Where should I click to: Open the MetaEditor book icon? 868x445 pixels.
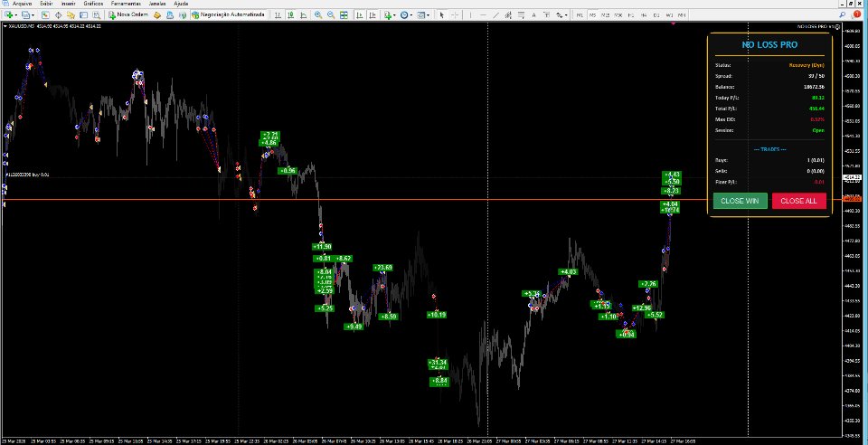click(157, 15)
